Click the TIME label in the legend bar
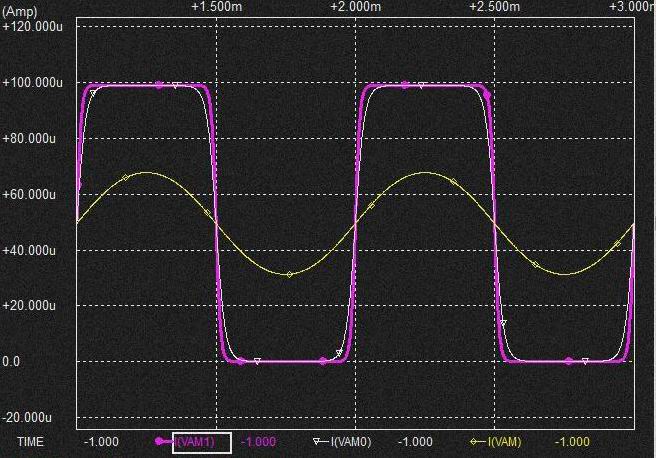 31,442
